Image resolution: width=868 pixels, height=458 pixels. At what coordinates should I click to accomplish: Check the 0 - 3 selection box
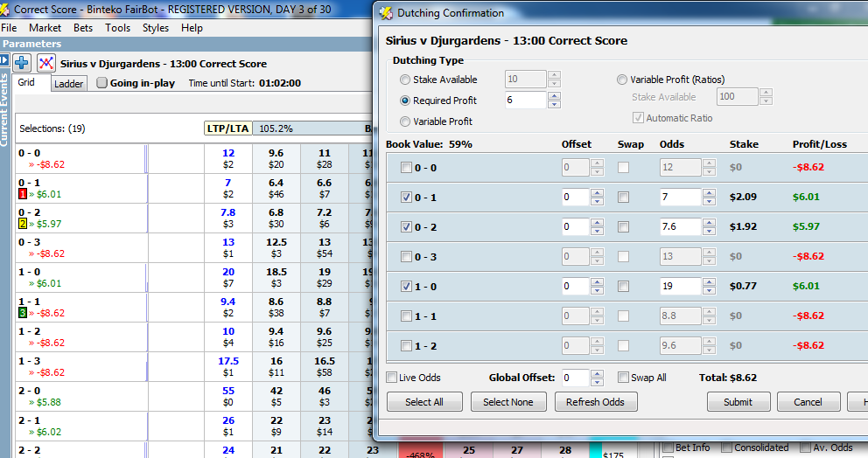[x=406, y=257]
